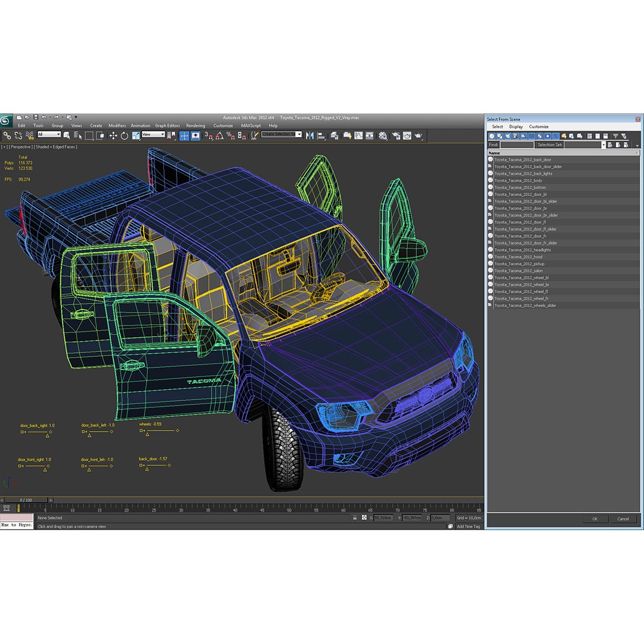Open the Shaded + Edged Faces viewport menu

point(56,147)
